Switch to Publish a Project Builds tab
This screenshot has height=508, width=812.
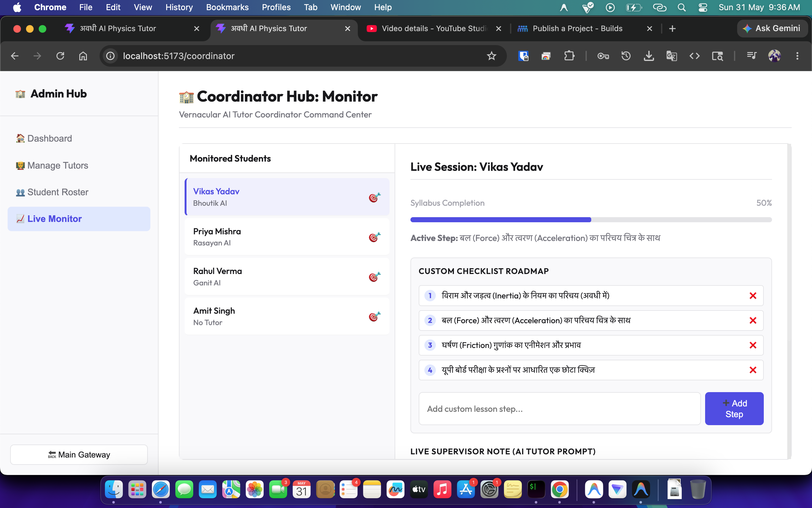pyautogui.click(x=585, y=29)
